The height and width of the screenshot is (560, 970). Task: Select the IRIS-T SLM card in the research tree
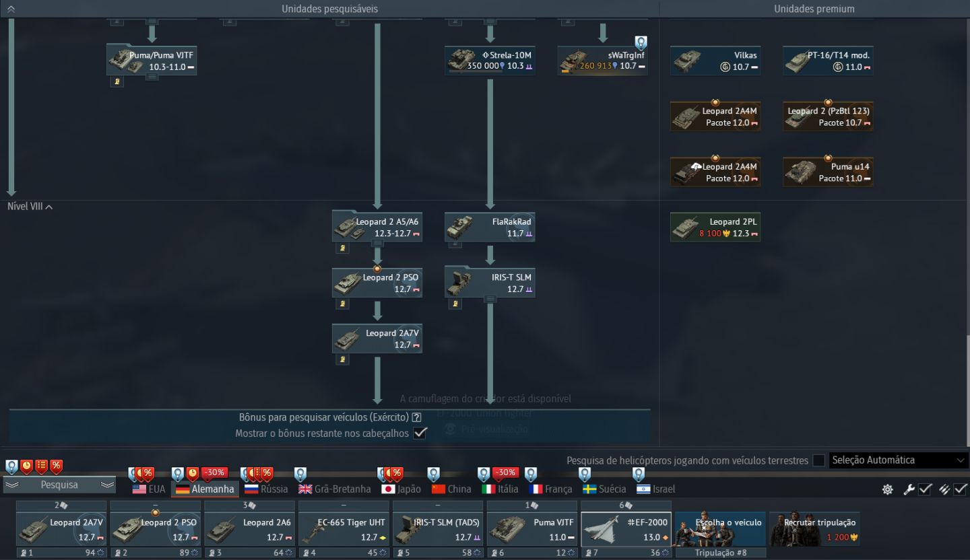pos(490,283)
